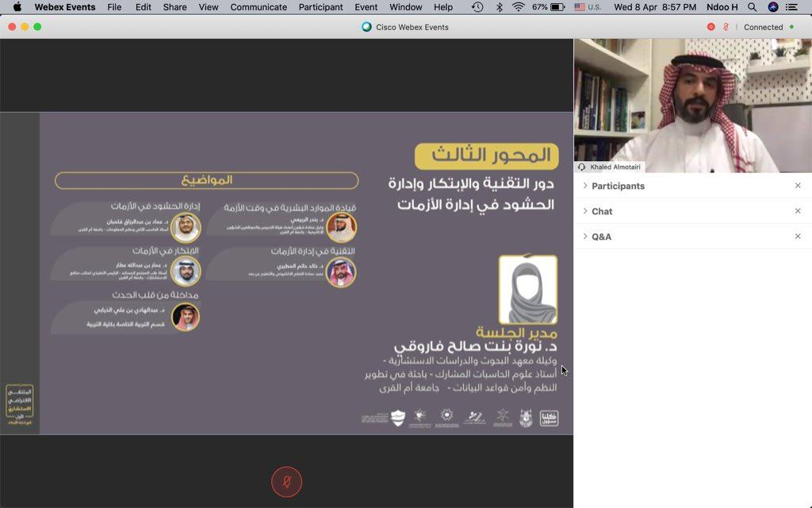The image size is (812, 508).
Task: Open the Participant menu
Action: pyautogui.click(x=320, y=7)
